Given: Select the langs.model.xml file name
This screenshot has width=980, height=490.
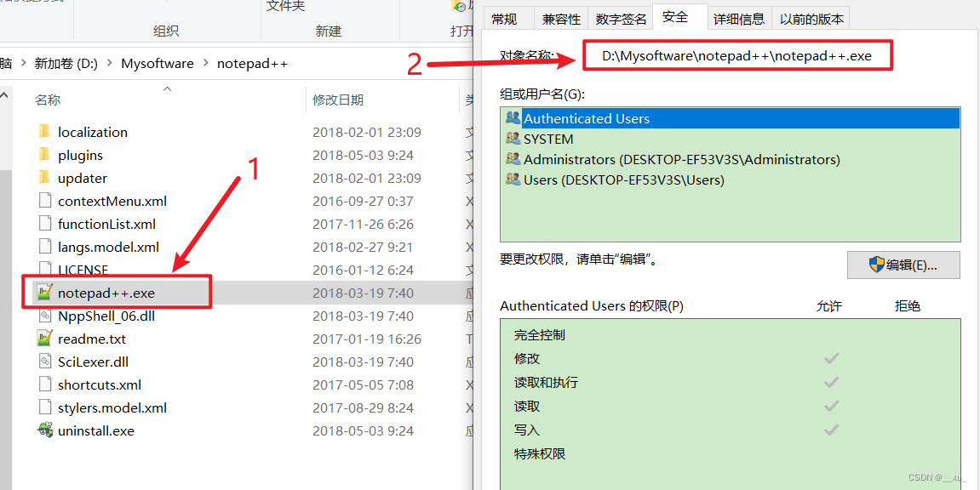Looking at the screenshot, I should (108, 247).
